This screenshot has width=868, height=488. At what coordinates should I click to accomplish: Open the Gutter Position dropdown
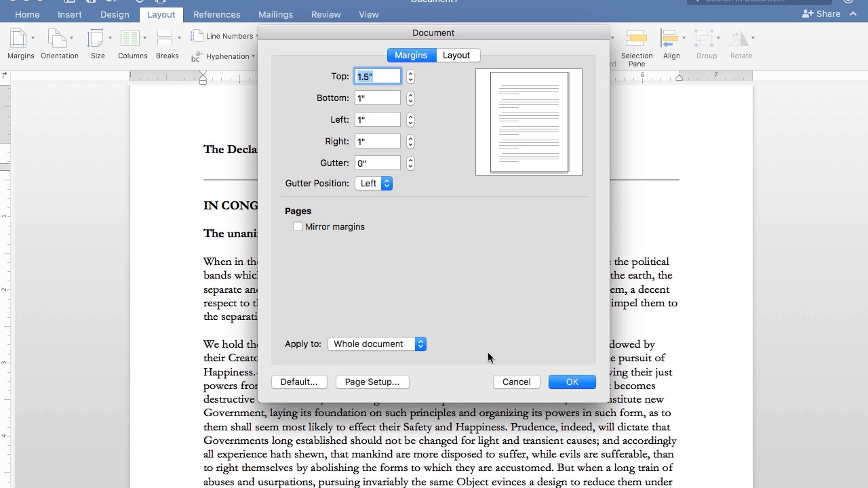[374, 183]
